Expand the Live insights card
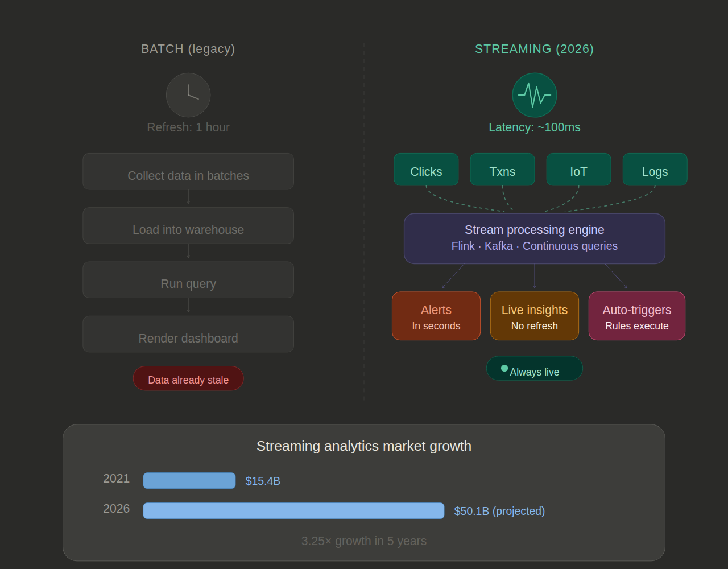Viewport: 728px width, 569px height. (x=534, y=316)
